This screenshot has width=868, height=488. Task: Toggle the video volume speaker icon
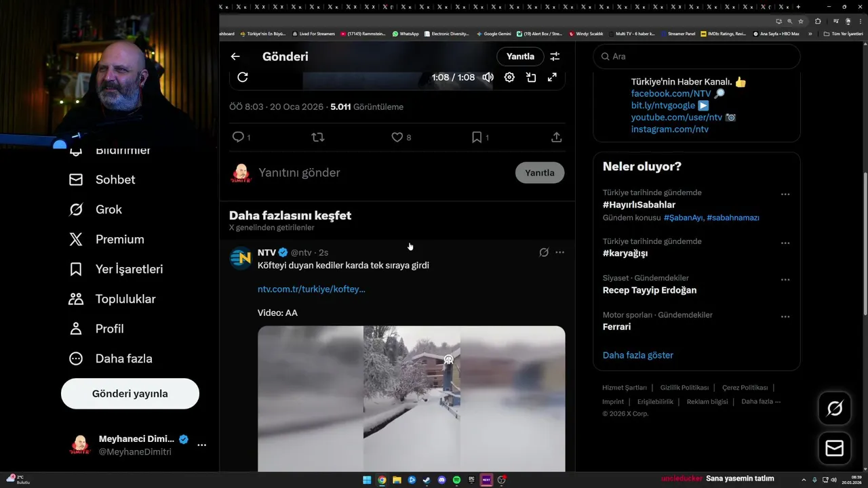488,77
